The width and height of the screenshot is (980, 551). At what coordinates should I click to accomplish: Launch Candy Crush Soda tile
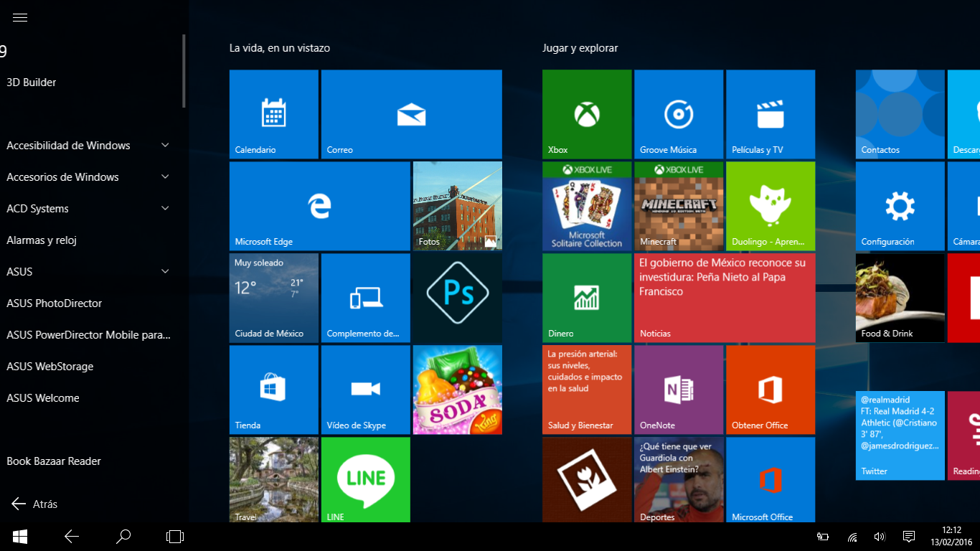click(x=457, y=390)
